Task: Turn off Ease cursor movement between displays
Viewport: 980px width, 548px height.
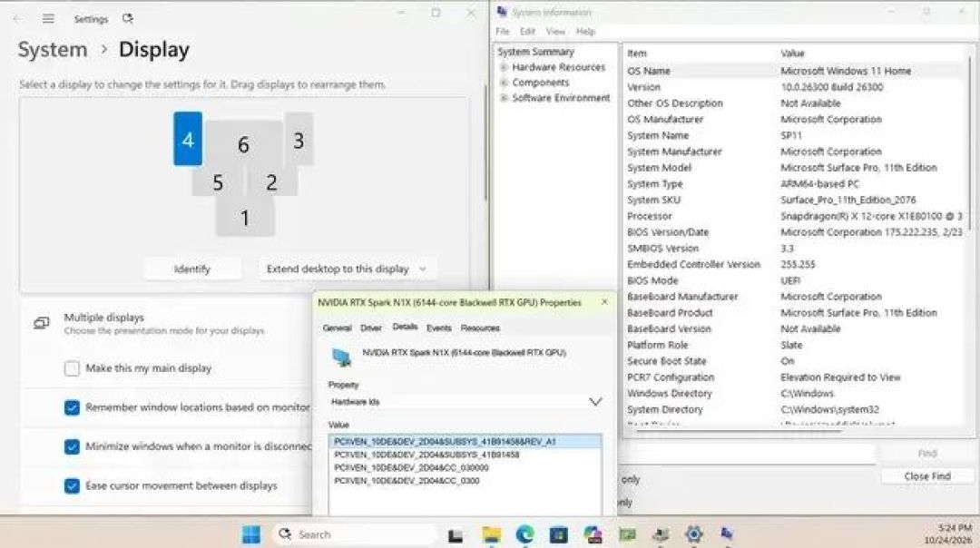Action: coord(72,485)
